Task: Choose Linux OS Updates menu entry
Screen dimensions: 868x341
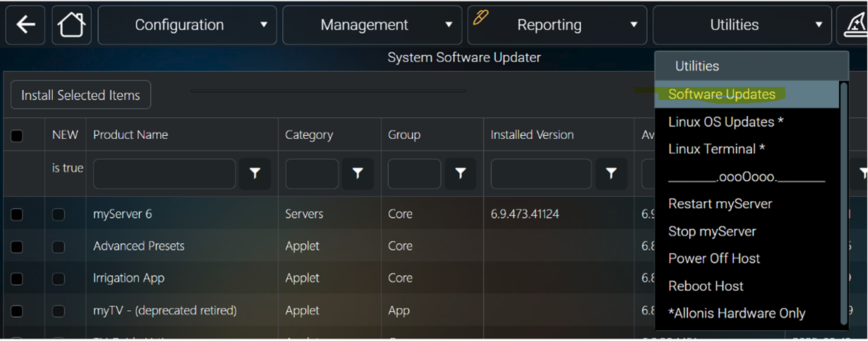Action: (x=747, y=122)
